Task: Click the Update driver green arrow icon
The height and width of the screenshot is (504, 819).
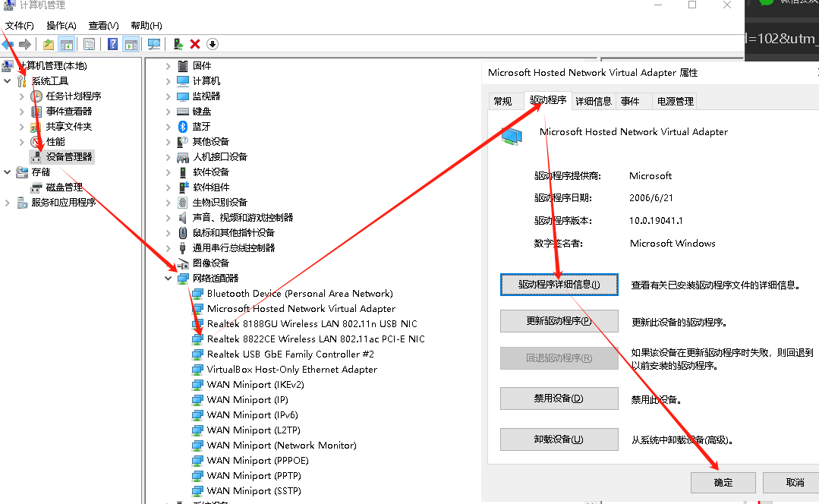Action: pyautogui.click(x=178, y=44)
